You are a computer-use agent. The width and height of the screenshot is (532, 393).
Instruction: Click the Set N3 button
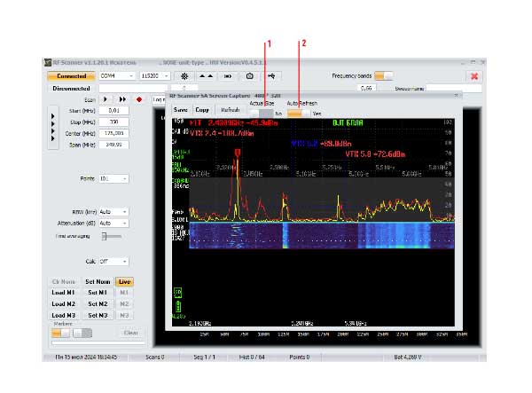click(98, 315)
